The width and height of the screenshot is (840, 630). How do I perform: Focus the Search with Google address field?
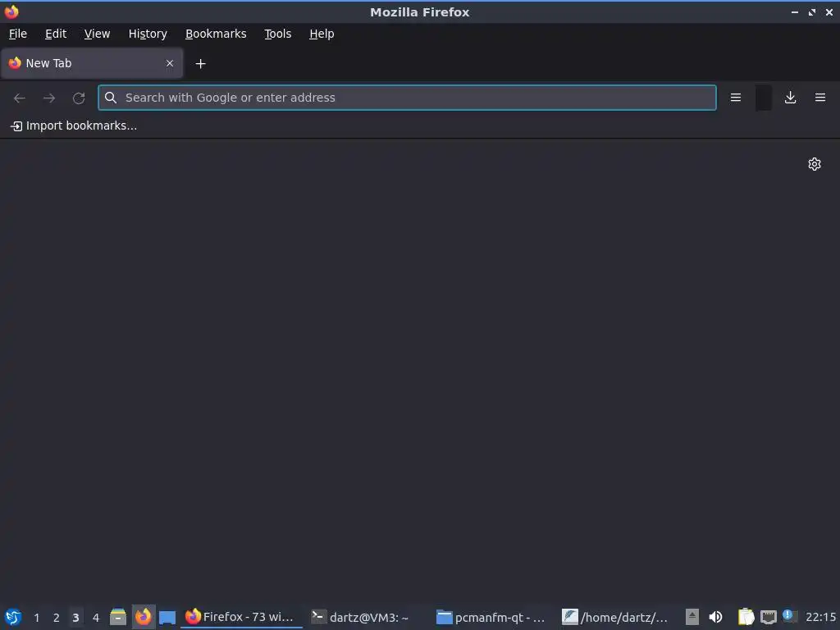point(407,98)
